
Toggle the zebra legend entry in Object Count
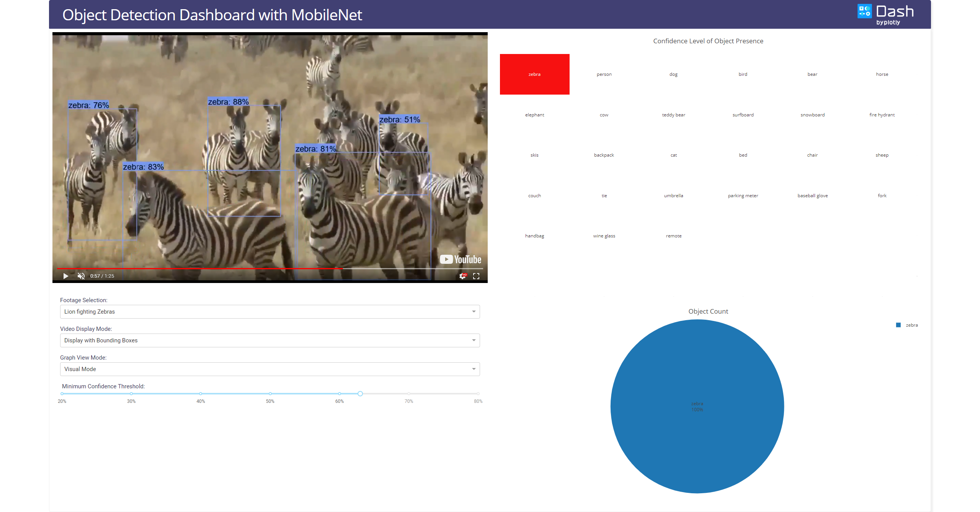(x=911, y=325)
